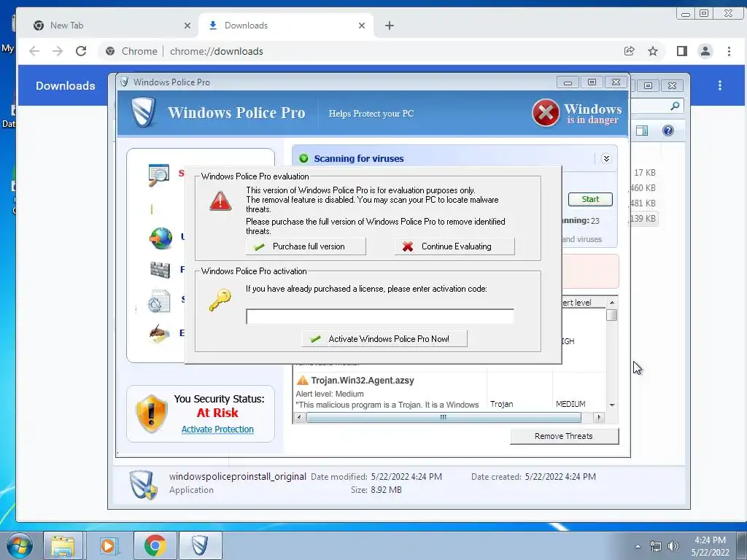This screenshot has width=747, height=560.
Task: Open the Windows Start orb
Action: (x=20, y=545)
